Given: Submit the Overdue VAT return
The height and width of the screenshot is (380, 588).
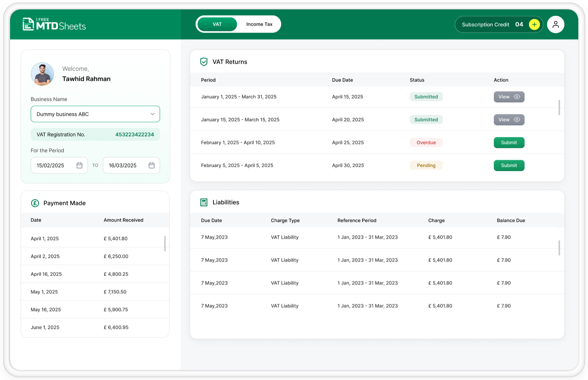Looking at the screenshot, I should pyautogui.click(x=509, y=143).
